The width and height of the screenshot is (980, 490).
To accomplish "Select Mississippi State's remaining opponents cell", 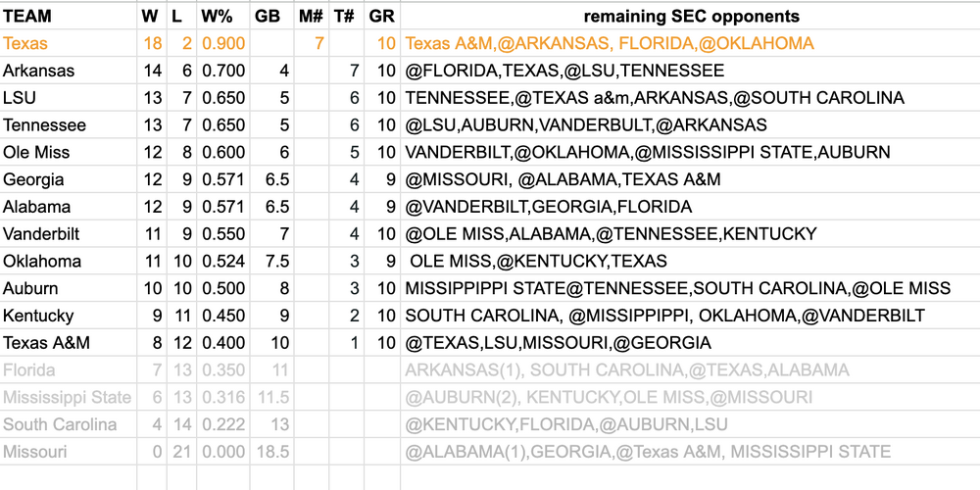I will coord(608,398).
